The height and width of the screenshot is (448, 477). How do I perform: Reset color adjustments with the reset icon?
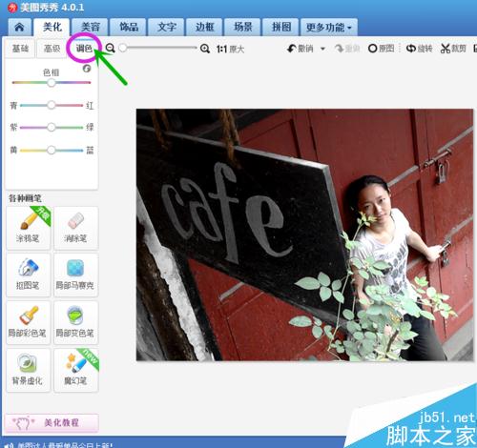click(x=87, y=69)
